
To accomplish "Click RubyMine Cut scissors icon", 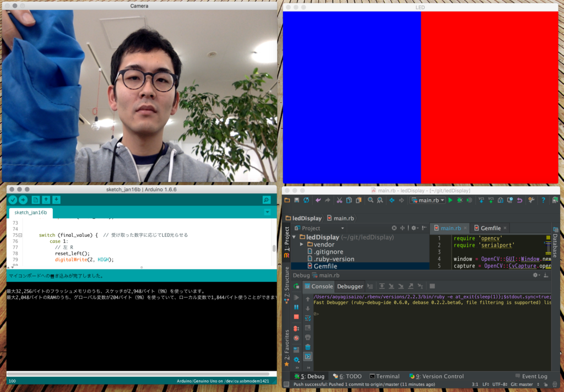I will (339, 200).
